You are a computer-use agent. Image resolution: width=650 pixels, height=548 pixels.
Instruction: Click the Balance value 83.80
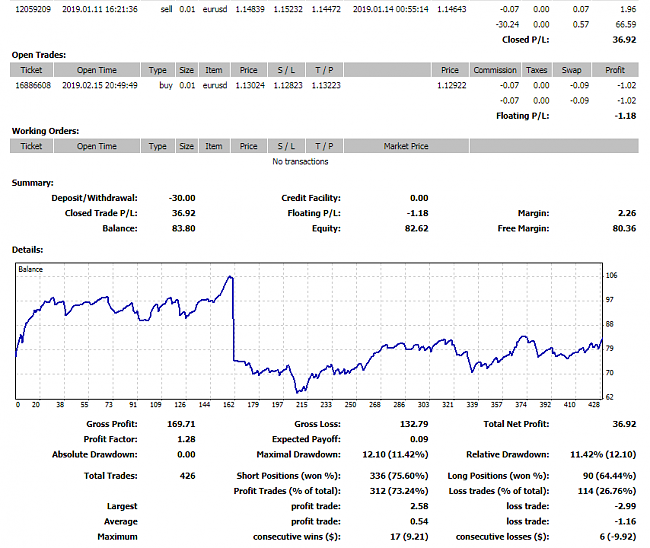pyautogui.click(x=184, y=228)
